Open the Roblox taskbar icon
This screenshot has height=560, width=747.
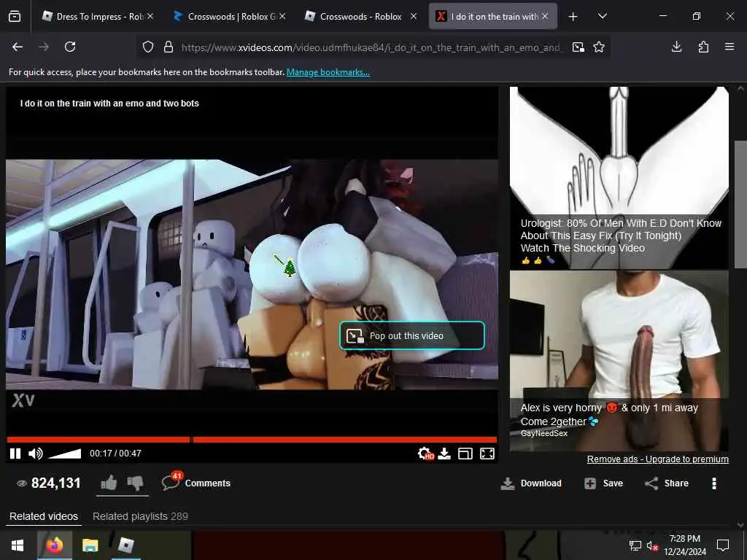tap(125, 545)
